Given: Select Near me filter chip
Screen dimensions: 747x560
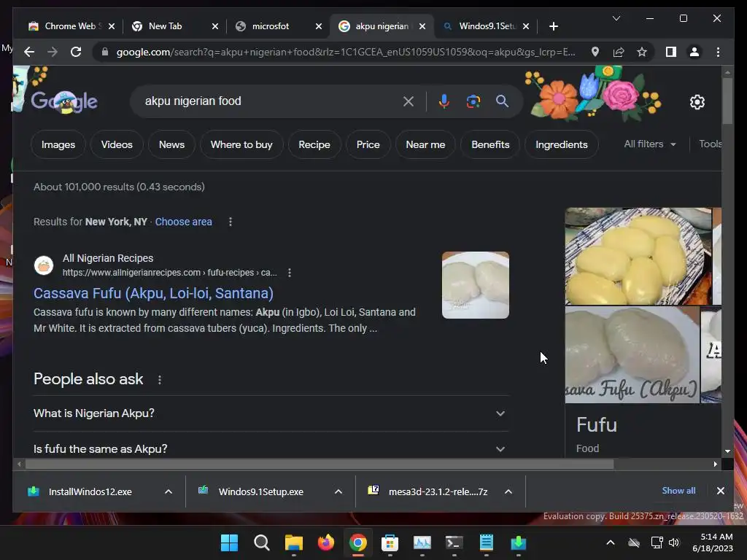Looking at the screenshot, I should (x=425, y=145).
